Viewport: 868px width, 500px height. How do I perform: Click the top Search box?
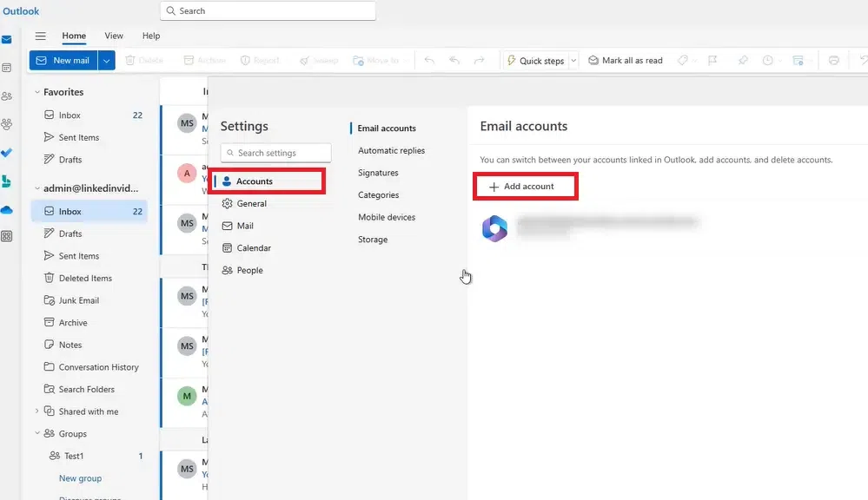[268, 10]
